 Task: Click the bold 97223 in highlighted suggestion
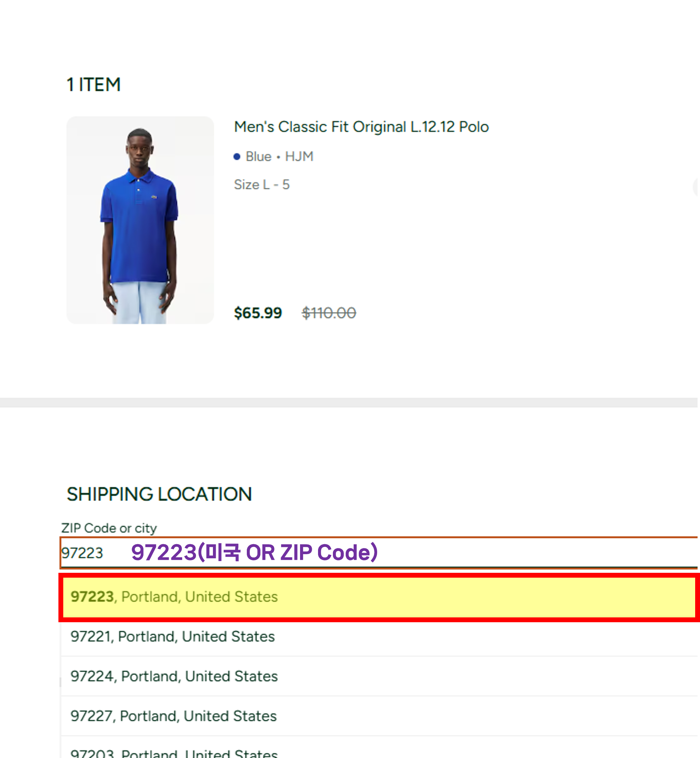click(92, 597)
